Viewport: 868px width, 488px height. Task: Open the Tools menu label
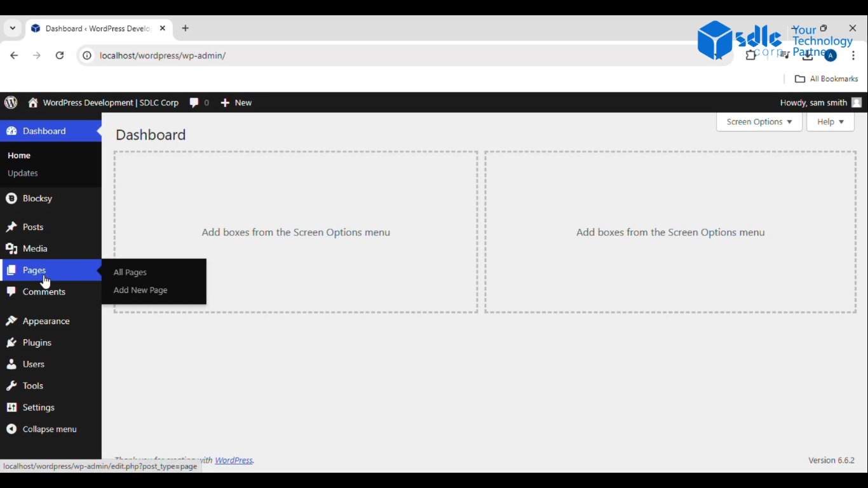[33, 386]
